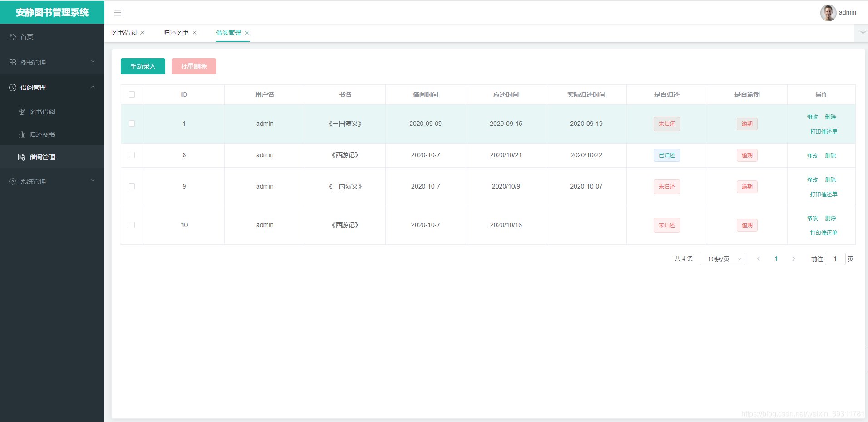
Task: Expand the 图书管理 menu
Action: coord(52,62)
